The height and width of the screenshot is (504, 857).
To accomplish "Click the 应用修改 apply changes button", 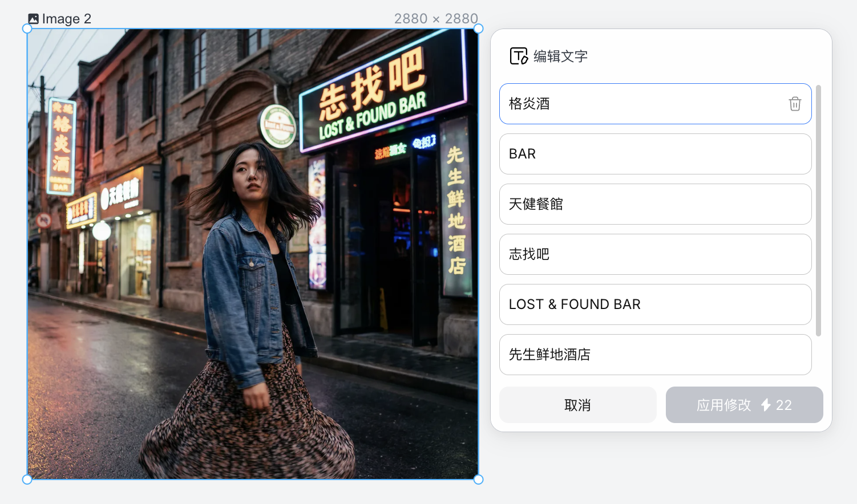I will 743,405.
